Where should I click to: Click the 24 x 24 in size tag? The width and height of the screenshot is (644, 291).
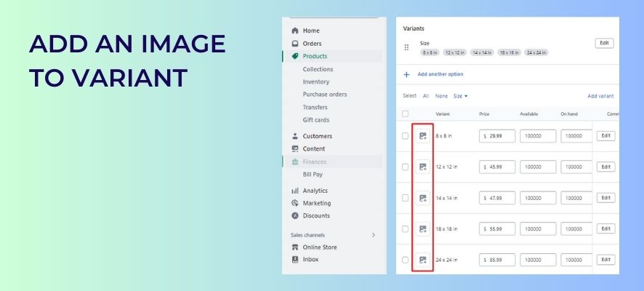point(536,52)
